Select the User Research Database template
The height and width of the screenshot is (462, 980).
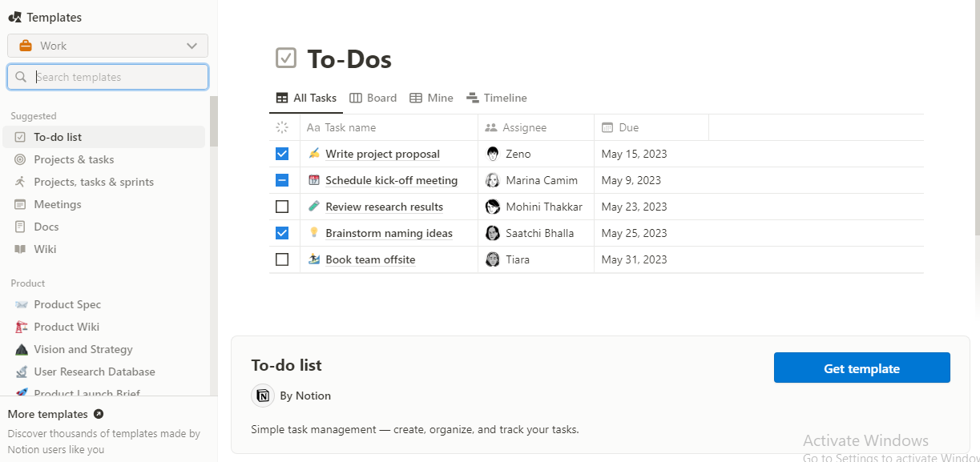pyautogui.click(x=94, y=372)
